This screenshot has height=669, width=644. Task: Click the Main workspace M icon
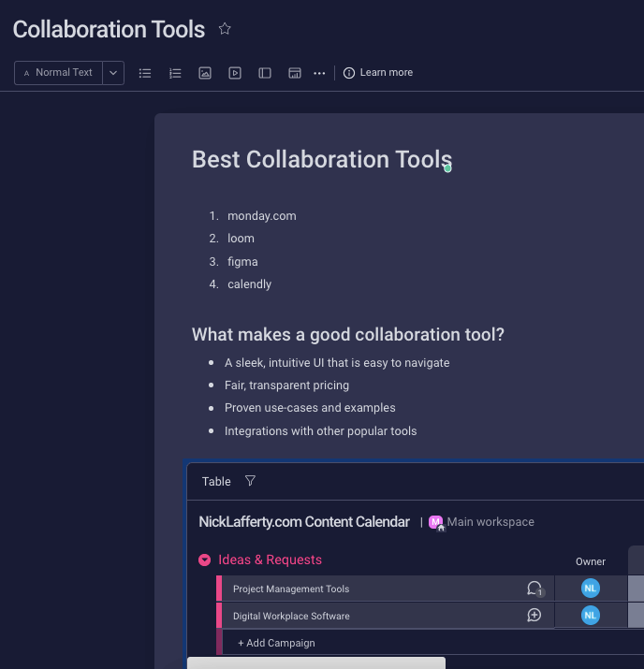[x=436, y=523]
